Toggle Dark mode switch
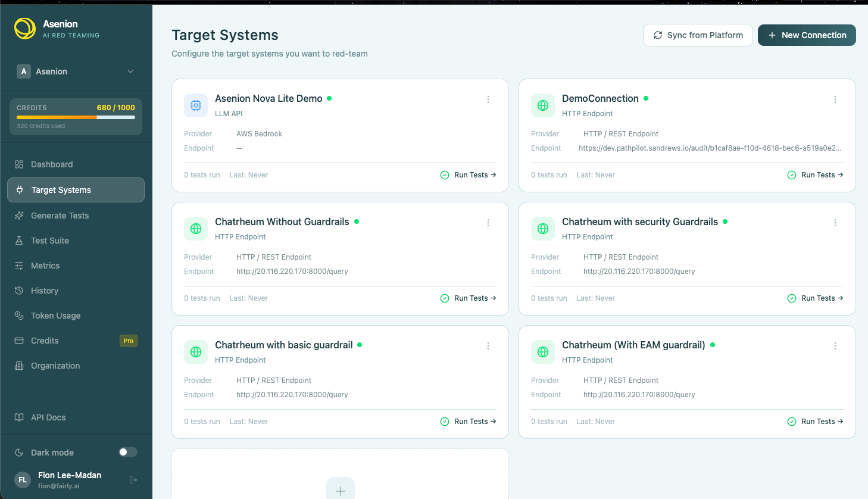This screenshot has height=499, width=868. point(128,452)
